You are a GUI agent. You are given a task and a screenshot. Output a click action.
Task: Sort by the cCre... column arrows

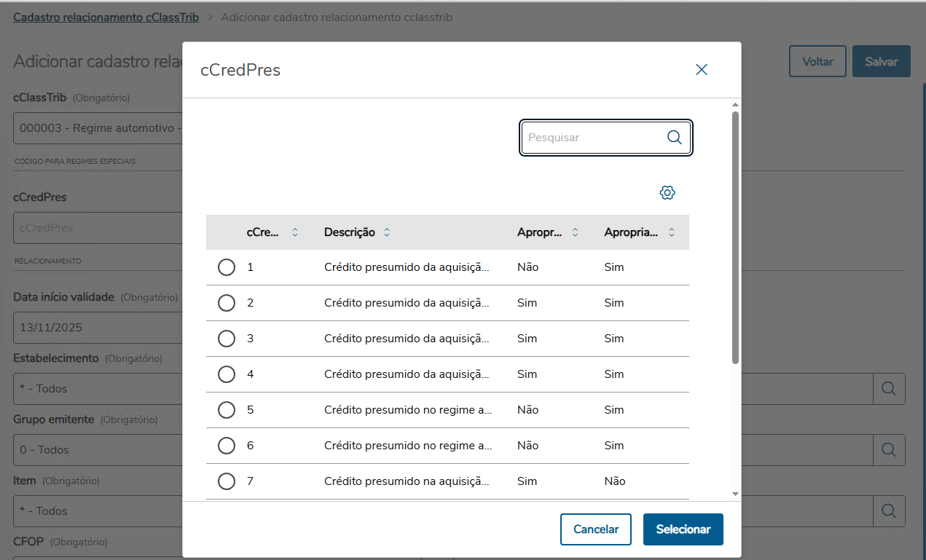[295, 232]
